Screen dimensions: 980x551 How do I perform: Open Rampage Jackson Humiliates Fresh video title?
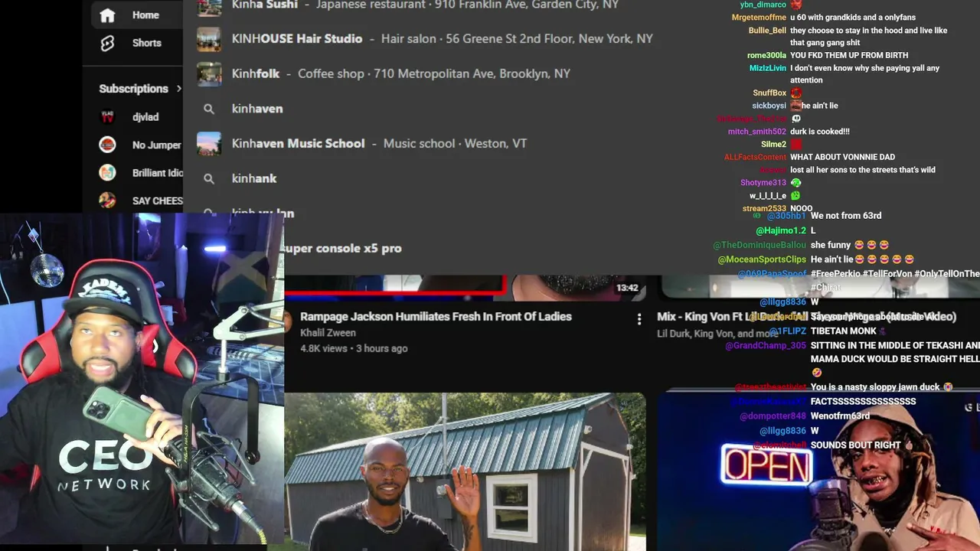[436, 317]
